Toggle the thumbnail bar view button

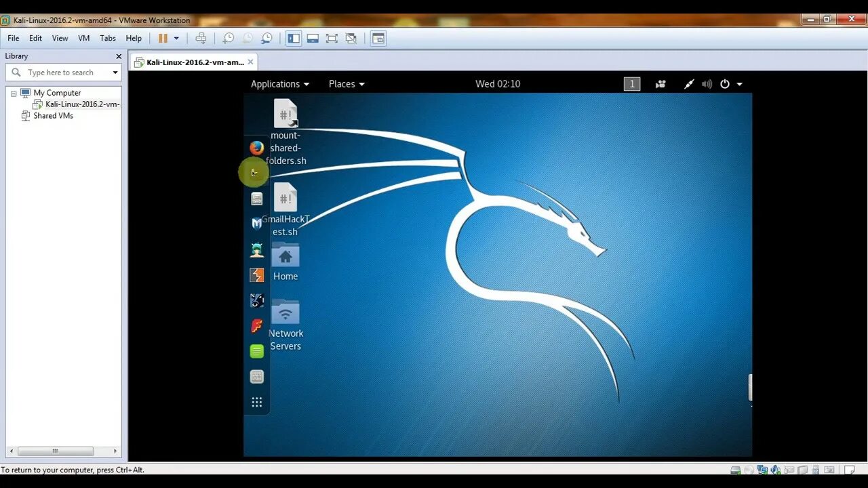coord(313,39)
